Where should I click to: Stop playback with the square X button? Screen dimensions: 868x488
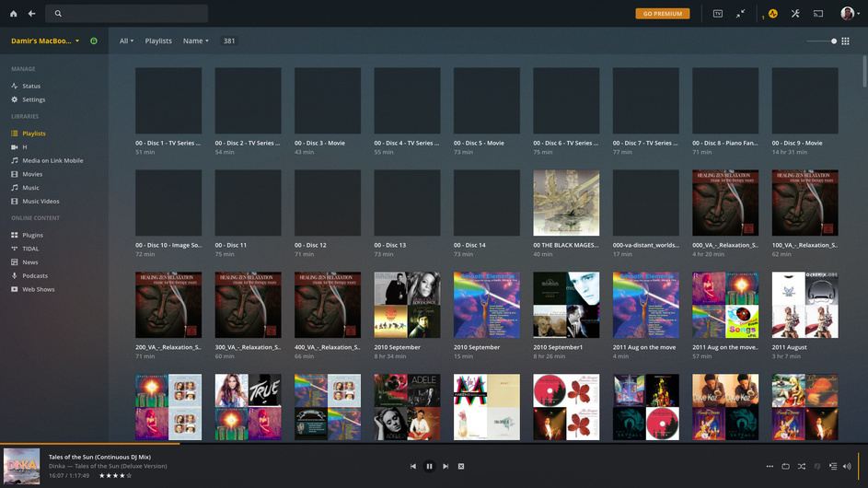[x=461, y=467]
